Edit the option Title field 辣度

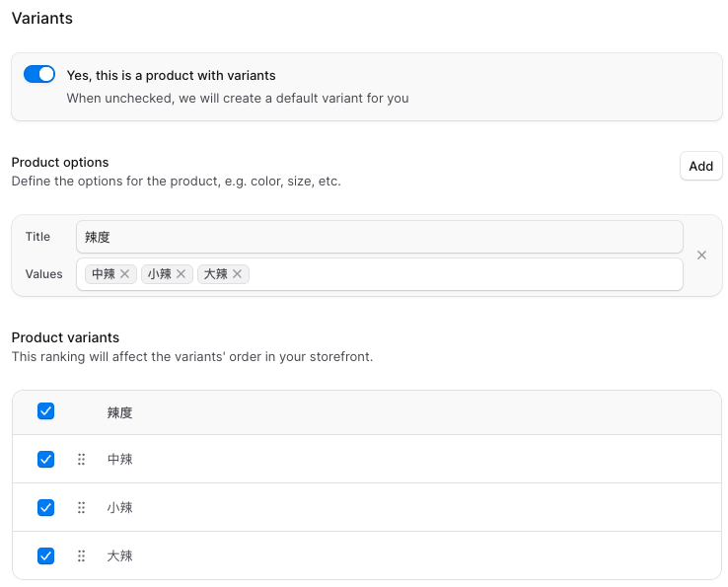379,237
